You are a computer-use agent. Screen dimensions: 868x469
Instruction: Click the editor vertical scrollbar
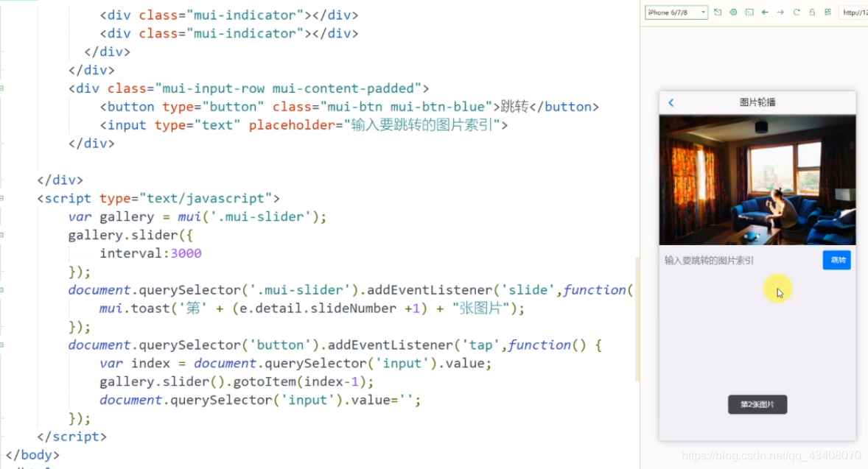point(637,319)
